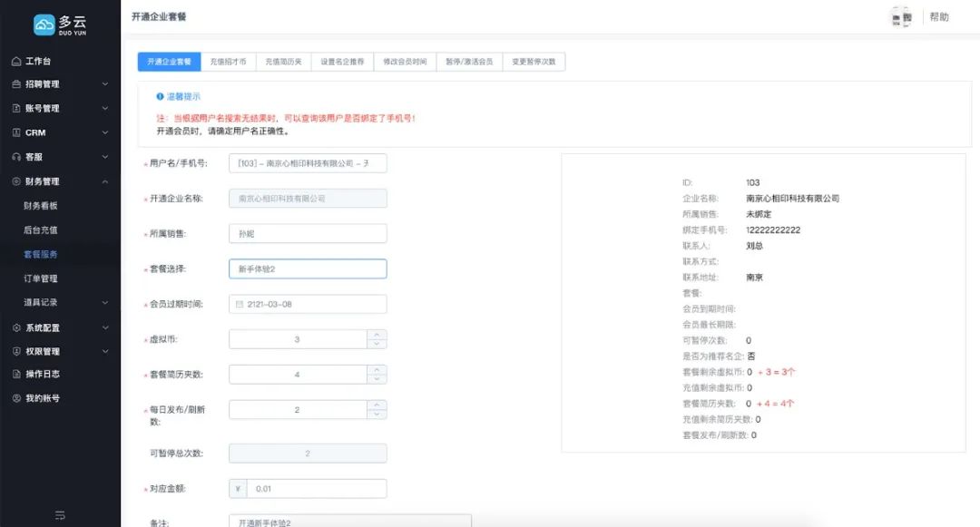Open the 套餐选择 dropdown showing 新手体验2
This screenshot has height=527, width=980.
pyautogui.click(x=309, y=268)
